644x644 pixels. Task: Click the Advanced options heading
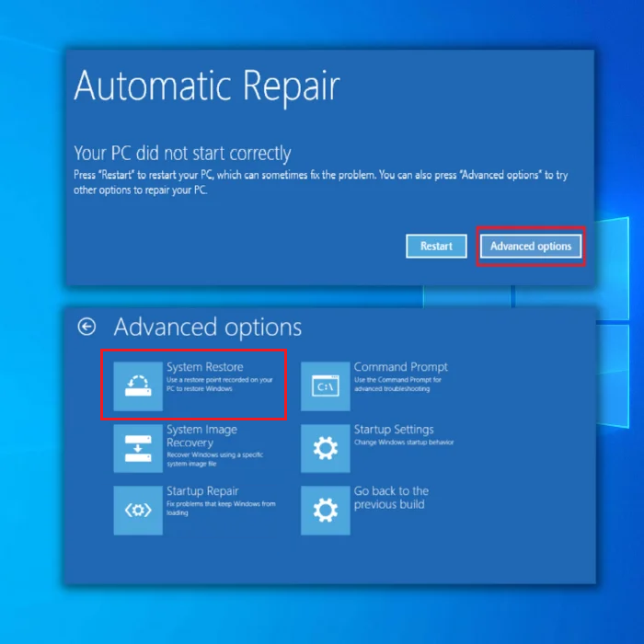pos(208,328)
